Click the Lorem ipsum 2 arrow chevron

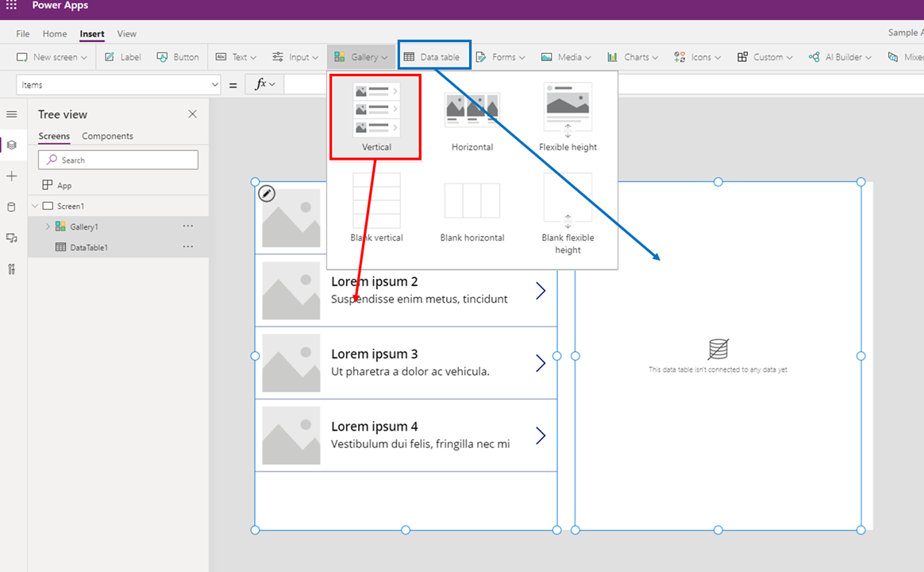click(x=541, y=291)
